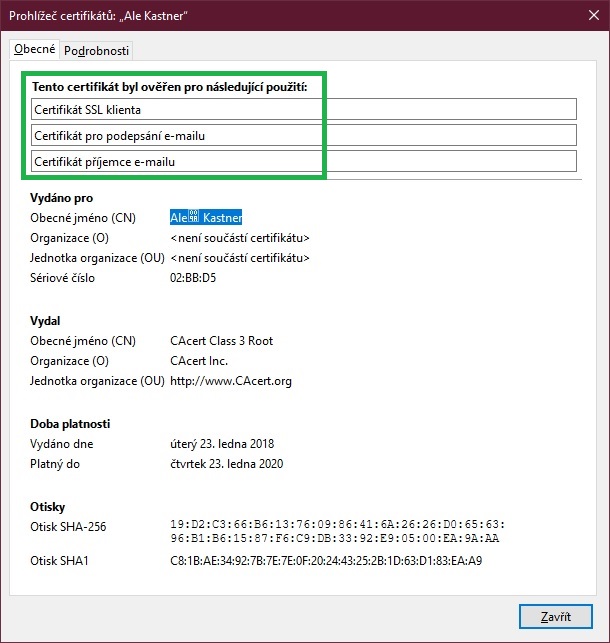The height and width of the screenshot is (643, 610).
Task: Click the highlighted Ale Kastner common name
Action: coord(207,218)
